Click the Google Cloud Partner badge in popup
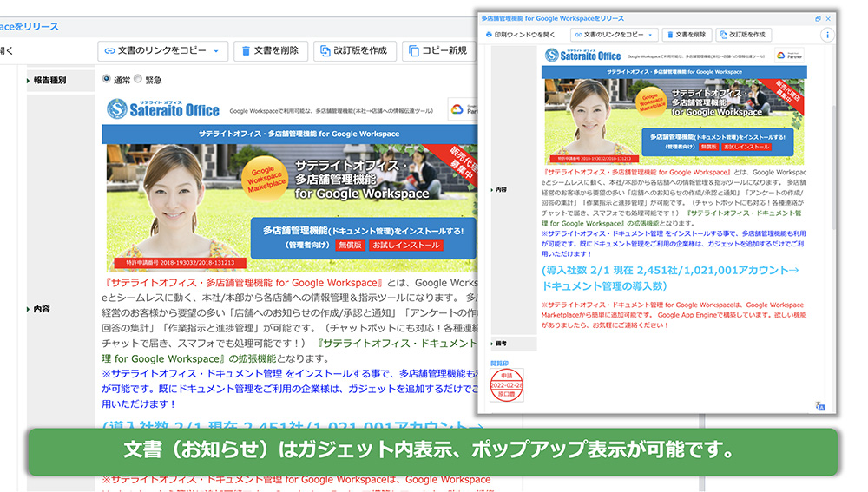This screenshot has width=868, height=492. [x=789, y=56]
